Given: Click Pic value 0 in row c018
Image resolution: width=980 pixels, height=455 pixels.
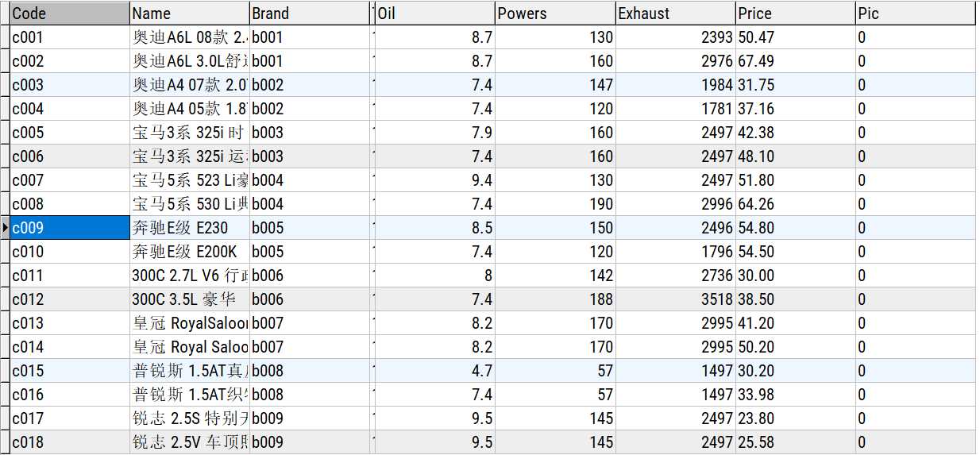Looking at the screenshot, I should [916, 442].
